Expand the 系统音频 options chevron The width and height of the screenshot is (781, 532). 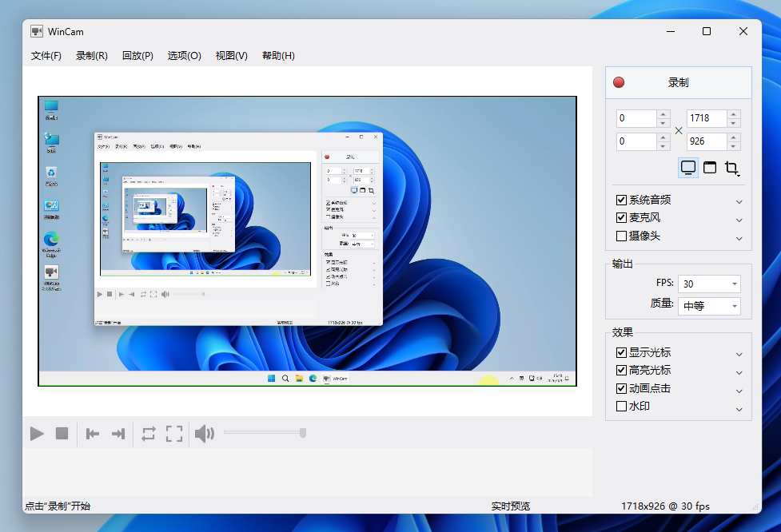point(739,201)
